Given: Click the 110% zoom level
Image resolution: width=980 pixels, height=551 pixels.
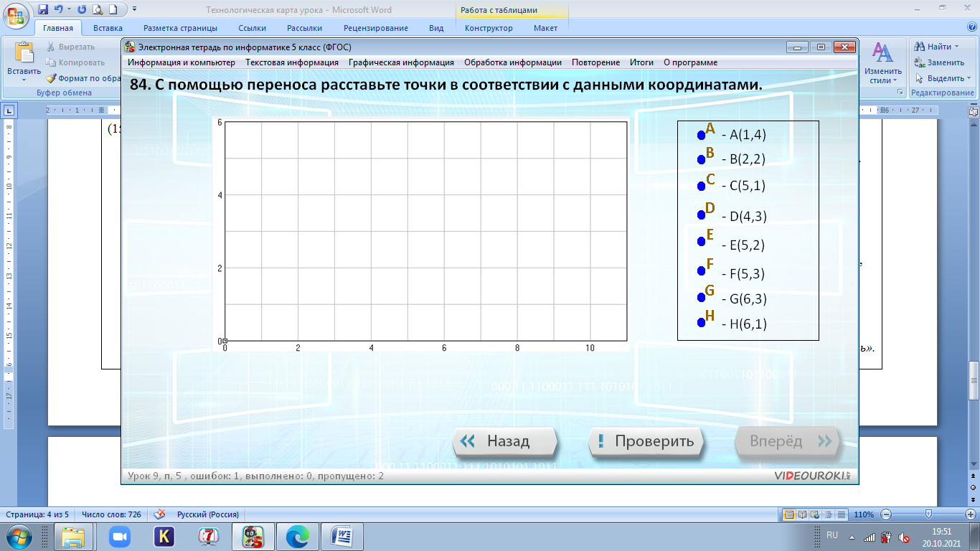Looking at the screenshot, I should click(x=864, y=514).
